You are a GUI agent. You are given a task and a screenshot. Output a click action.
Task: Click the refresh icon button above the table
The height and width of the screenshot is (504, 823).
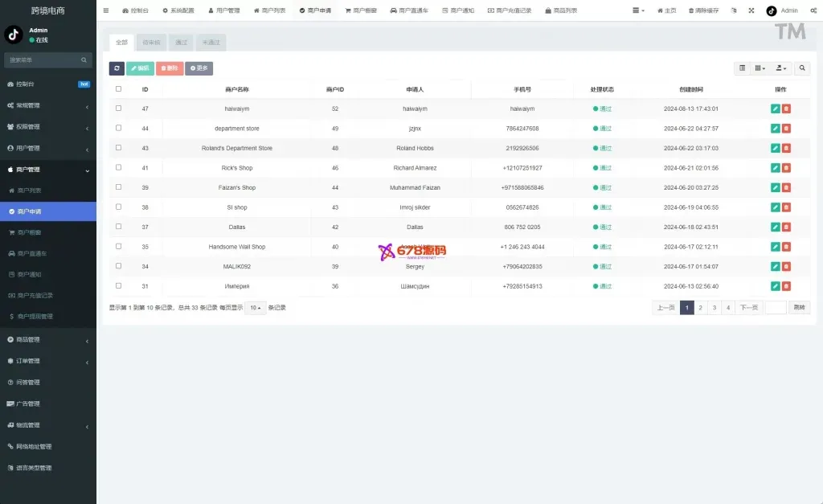pyautogui.click(x=117, y=69)
